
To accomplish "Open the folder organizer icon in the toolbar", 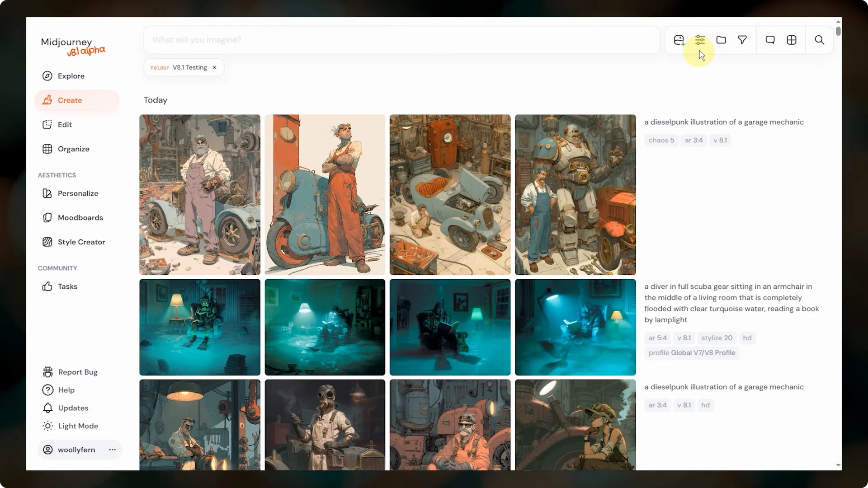I will tap(722, 40).
